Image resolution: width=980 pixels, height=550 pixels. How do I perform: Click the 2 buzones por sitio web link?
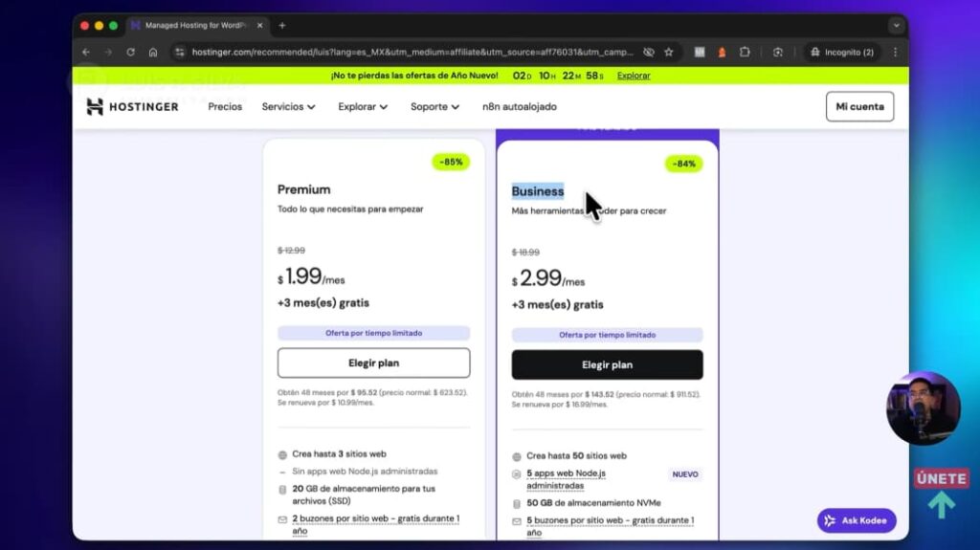tap(375, 524)
